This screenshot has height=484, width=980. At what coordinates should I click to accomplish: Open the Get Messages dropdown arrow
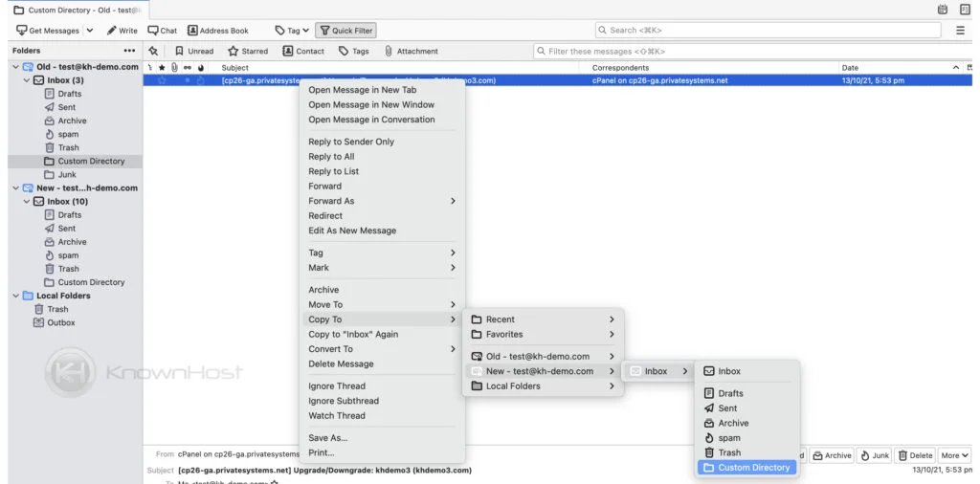coord(89,30)
